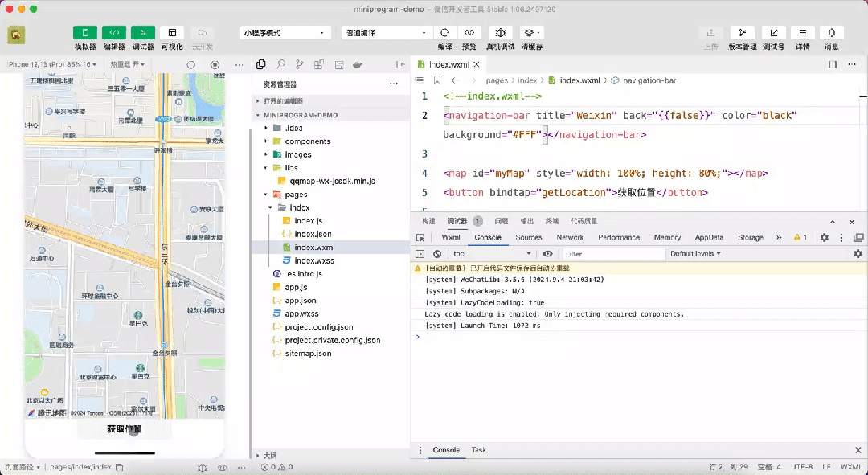This screenshot has height=475, width=868.
Task: Open the 普通编译 compile mode dropdown
Action: pyautogui.click(x=386, y=33)
